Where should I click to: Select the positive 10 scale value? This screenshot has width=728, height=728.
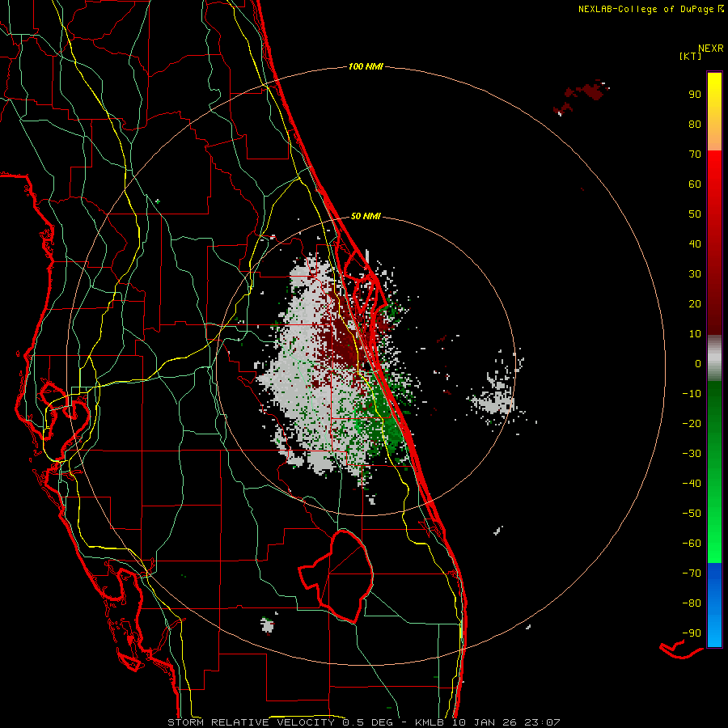[x=695, y=334]
